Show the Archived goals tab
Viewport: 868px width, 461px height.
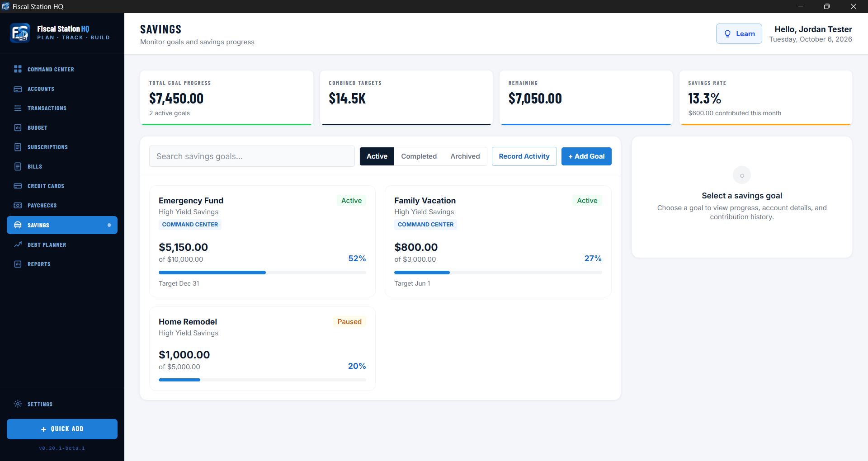[465, 156]
